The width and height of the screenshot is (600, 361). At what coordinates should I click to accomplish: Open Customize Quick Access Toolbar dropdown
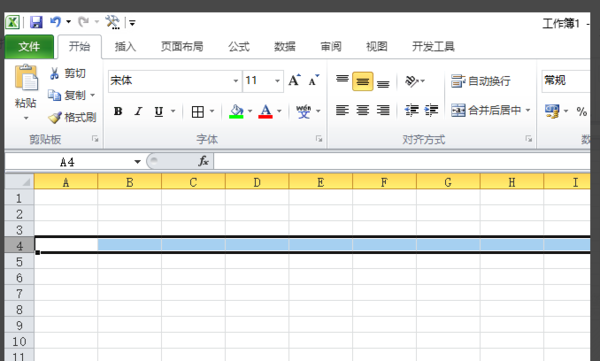tap(132, 23)
